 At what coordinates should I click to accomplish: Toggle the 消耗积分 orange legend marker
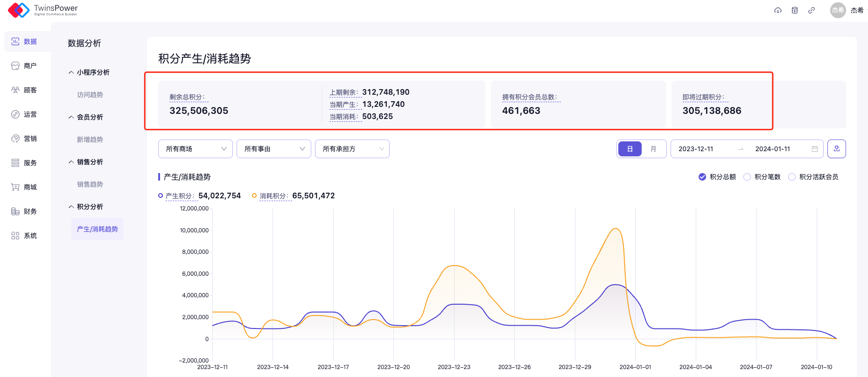254,196
